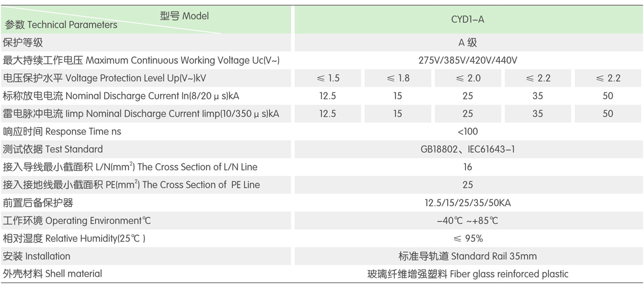Click the Fiber glass reinforced plastic cell
This screenshot has width=644, height=288.
[467, 274]
